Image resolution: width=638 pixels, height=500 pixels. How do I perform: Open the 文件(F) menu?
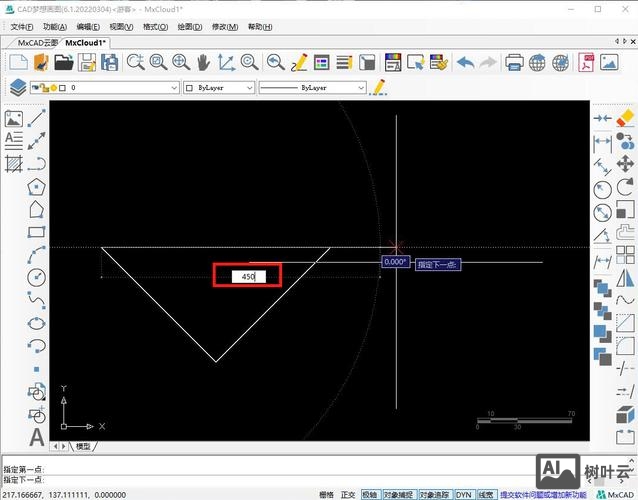(22, 27)
